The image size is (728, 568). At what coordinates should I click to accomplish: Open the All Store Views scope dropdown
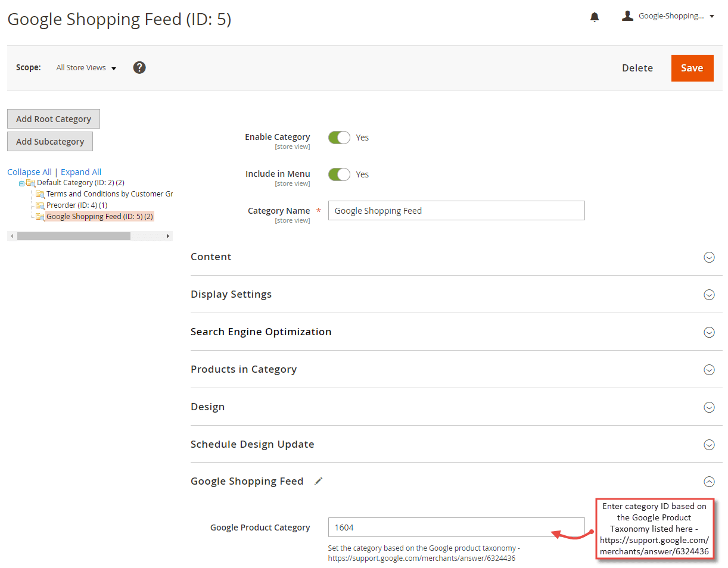[86, 68]
